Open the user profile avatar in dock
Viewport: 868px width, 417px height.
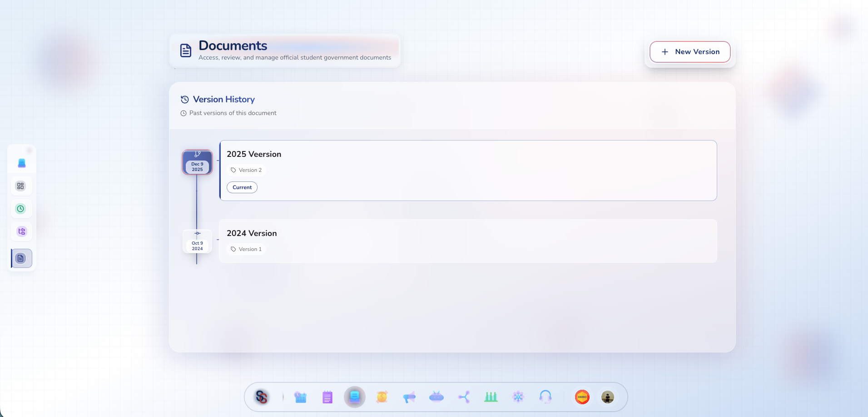607,397
